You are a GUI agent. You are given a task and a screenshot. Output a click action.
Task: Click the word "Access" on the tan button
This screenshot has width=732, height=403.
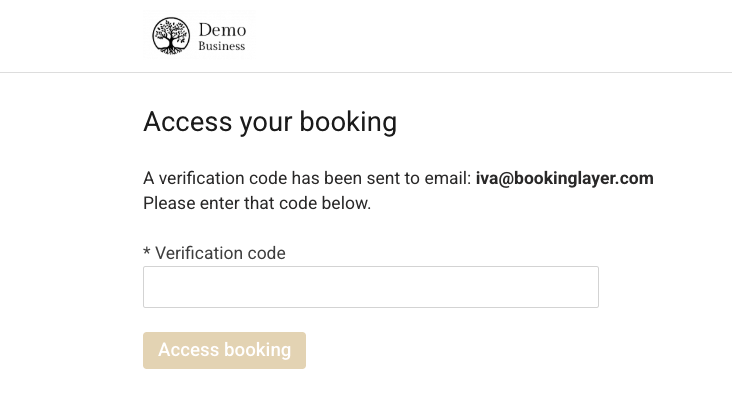(188, 350)
